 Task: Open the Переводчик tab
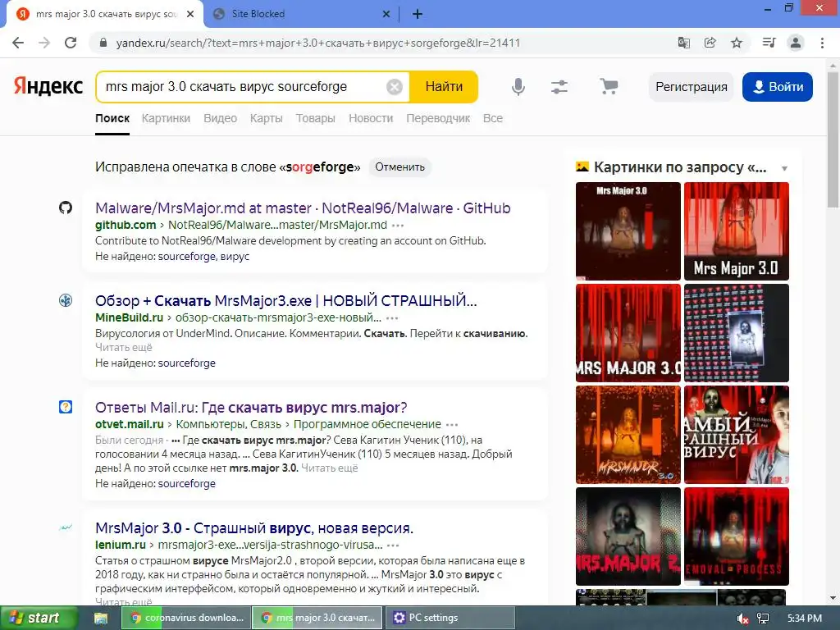[x=438, y=118]
